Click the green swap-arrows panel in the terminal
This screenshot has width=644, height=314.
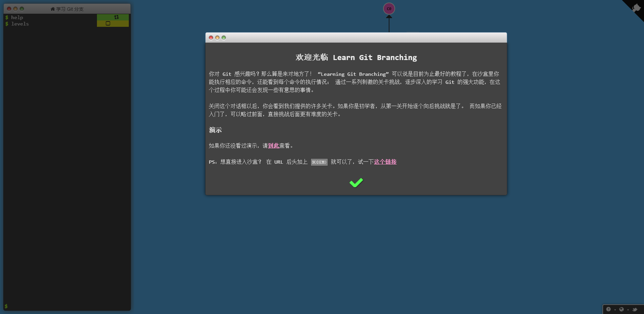pyautogui.click(x=113, y=17)
